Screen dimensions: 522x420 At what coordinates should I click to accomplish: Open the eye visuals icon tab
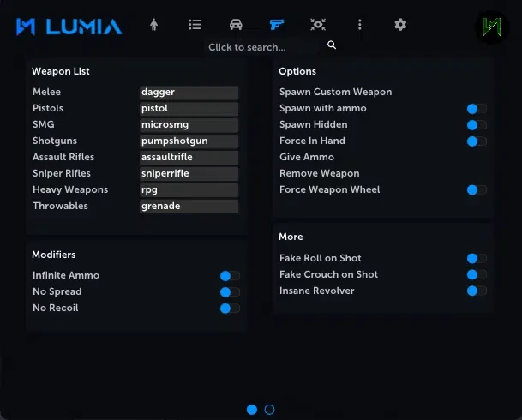tap(318, 25)
